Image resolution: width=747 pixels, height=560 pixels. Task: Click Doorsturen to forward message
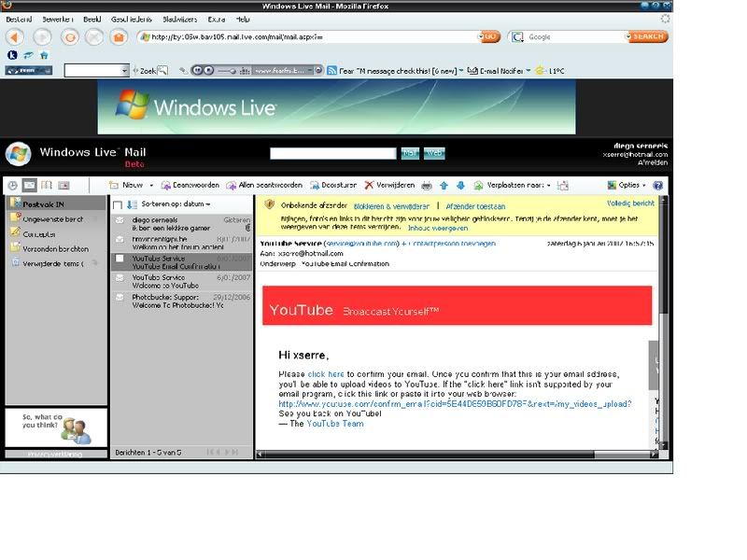click(x=333, y=185)
